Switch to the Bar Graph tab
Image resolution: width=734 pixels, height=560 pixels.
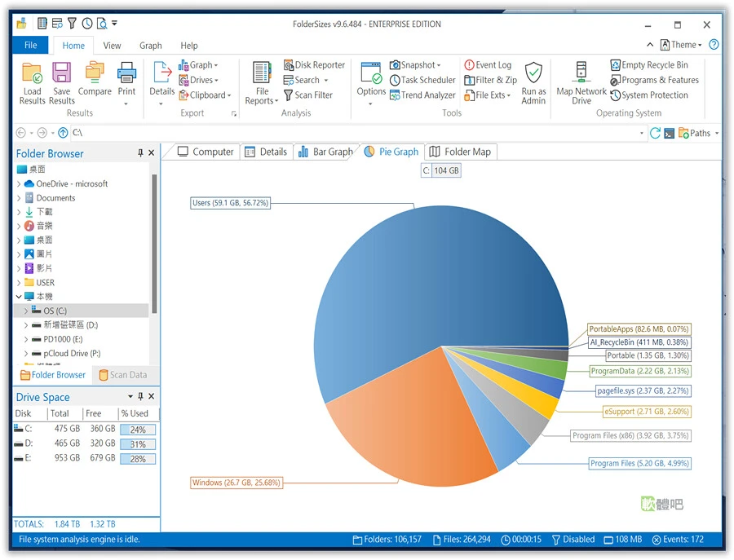coord(325,152)
